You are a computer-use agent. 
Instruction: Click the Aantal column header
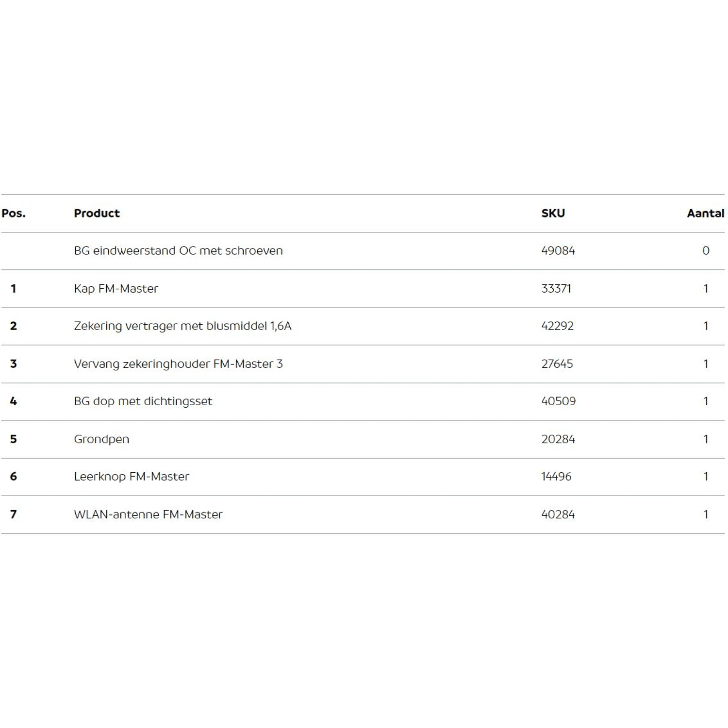[x=705, y=214]
